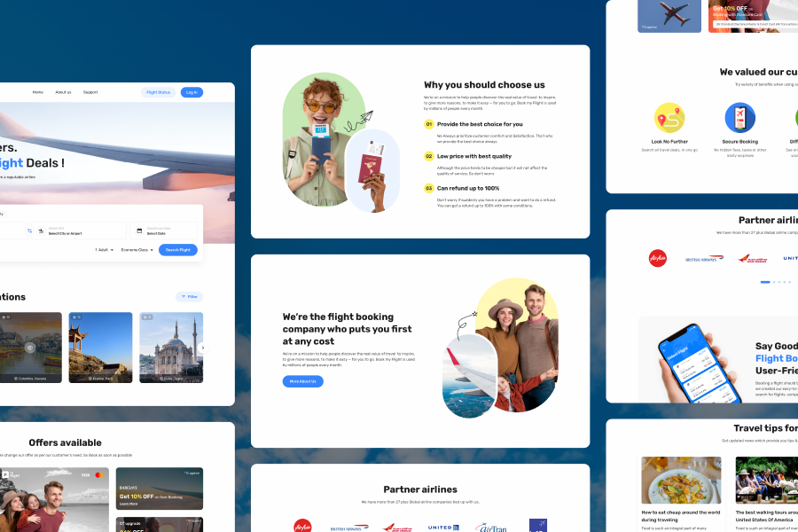Click the swap origin and destination arrows icon
Image resolution: width=798 pixels, height=532 pixels.
29,231
